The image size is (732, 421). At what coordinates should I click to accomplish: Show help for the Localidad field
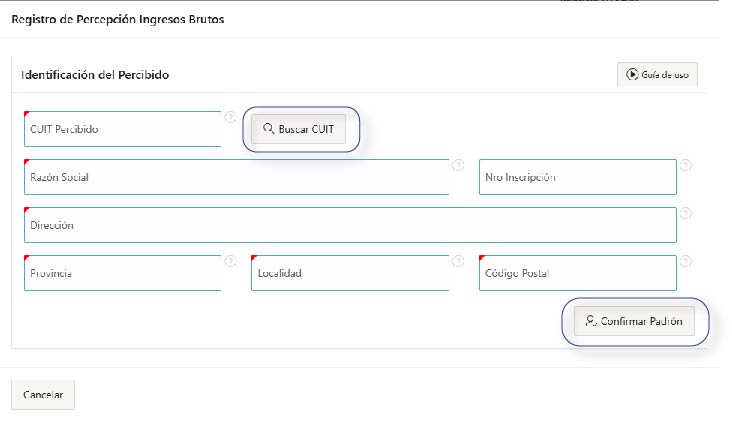tap(458, 261)
